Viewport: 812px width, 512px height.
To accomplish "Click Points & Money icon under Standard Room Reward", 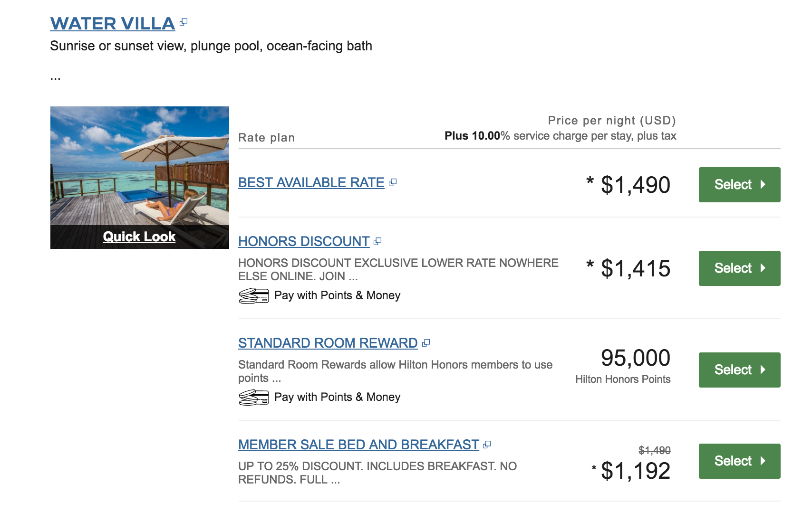I will click(253, 397).
